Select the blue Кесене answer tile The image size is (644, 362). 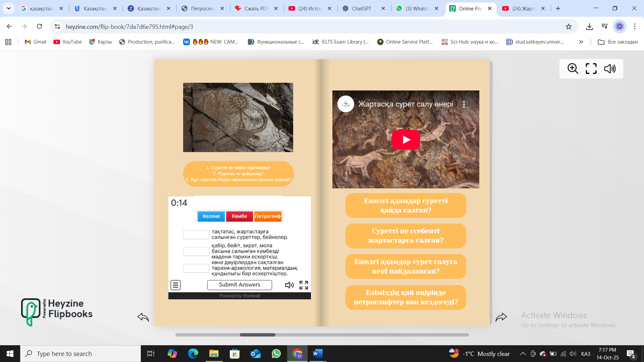click(x=211, y=216)
